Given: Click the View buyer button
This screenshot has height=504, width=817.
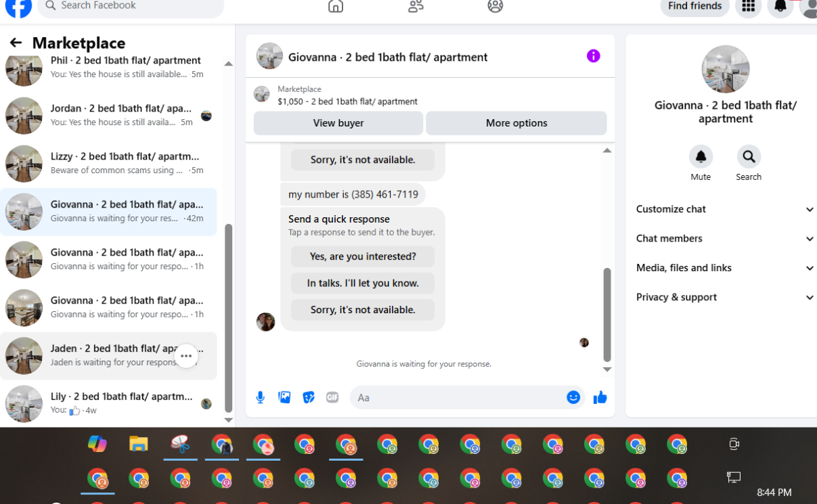Looking at the screenshot, I should [x=338, y=123].
